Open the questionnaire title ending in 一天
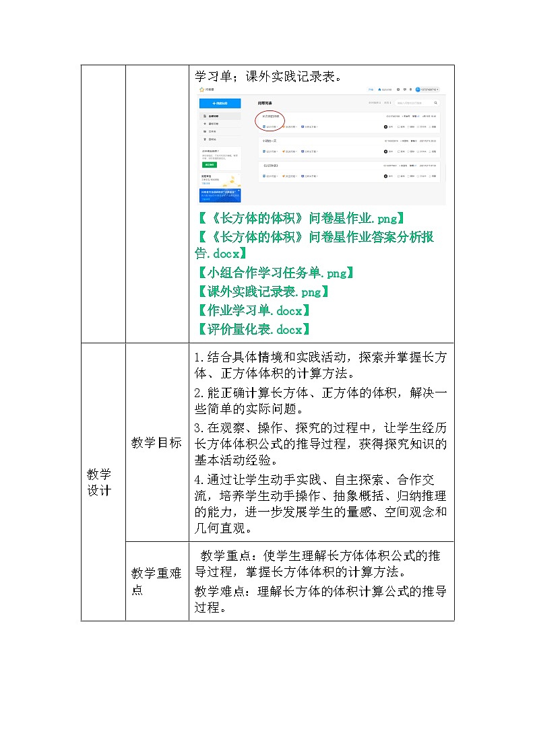Image resolution: width=535 pixels, height=756 pixels. pos(270,141)
